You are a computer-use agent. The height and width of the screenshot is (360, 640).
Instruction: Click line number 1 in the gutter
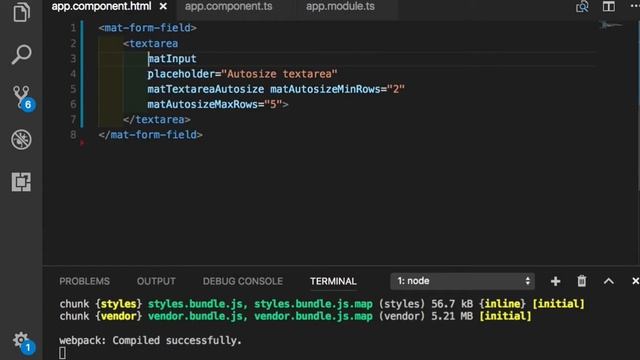73,28
